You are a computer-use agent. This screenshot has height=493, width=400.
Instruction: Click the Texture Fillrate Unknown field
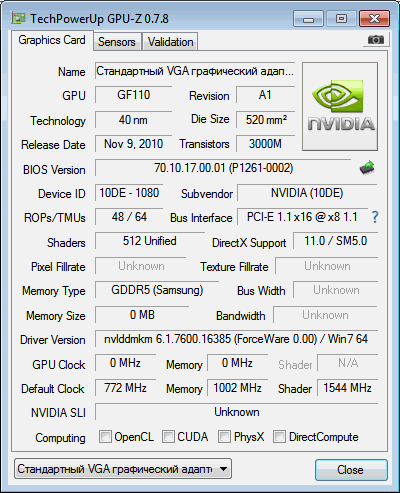(x=327, y=266)
